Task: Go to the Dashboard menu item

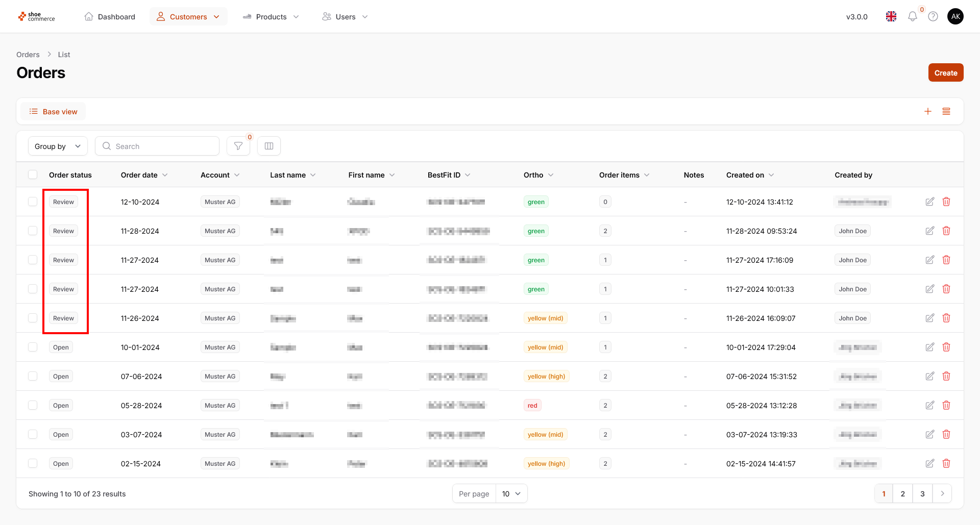Action: 110,17
